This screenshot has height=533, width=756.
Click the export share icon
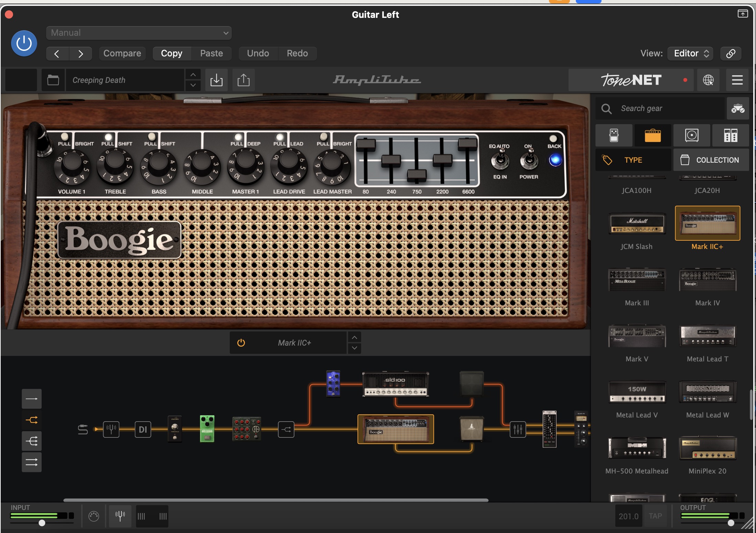point(244,80)
